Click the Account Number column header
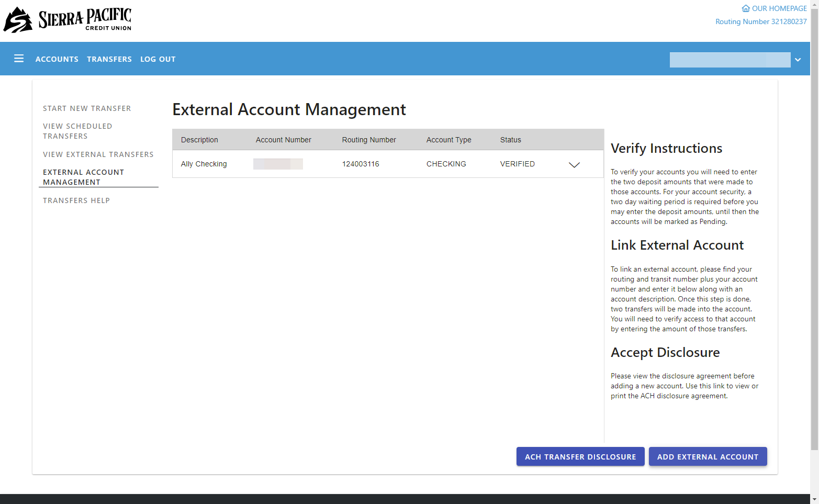Viewport: 819px width, 504px height. pyautogui.click(x=284, y=140)
